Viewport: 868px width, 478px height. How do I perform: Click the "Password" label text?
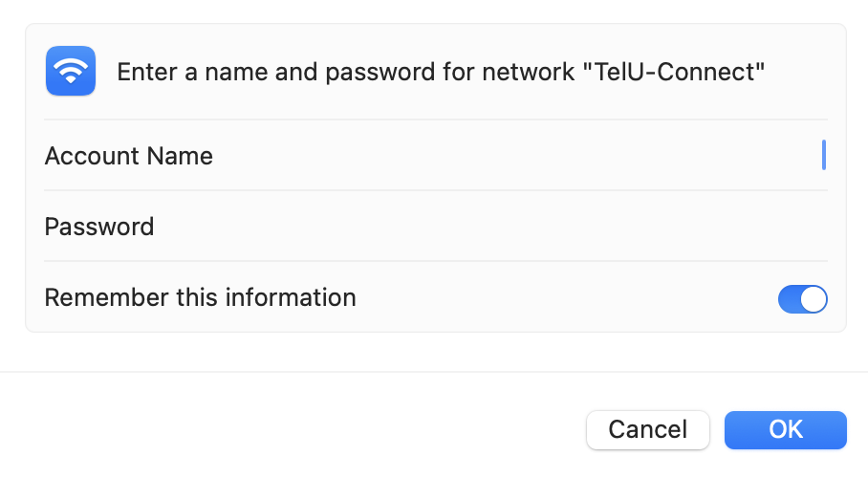99,227
